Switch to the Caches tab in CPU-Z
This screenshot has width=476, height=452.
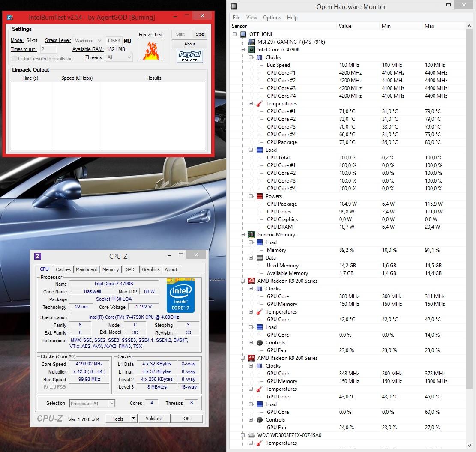point(63,269)
